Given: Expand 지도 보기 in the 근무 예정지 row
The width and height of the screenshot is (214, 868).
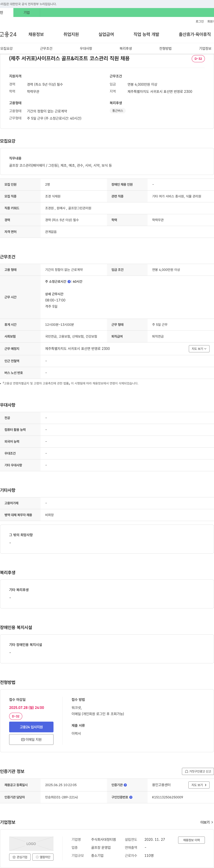Looking at the screenshot, I should (x=199, y=349).
